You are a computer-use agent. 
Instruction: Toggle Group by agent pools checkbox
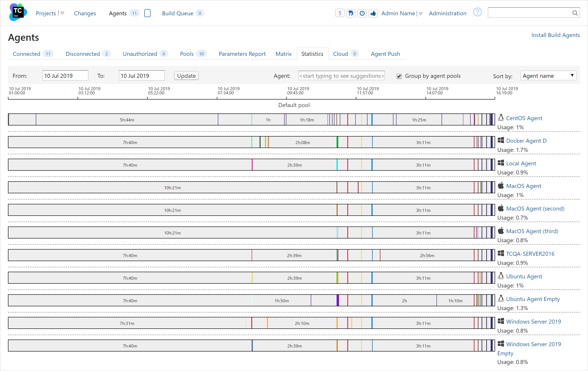[399, 76]
